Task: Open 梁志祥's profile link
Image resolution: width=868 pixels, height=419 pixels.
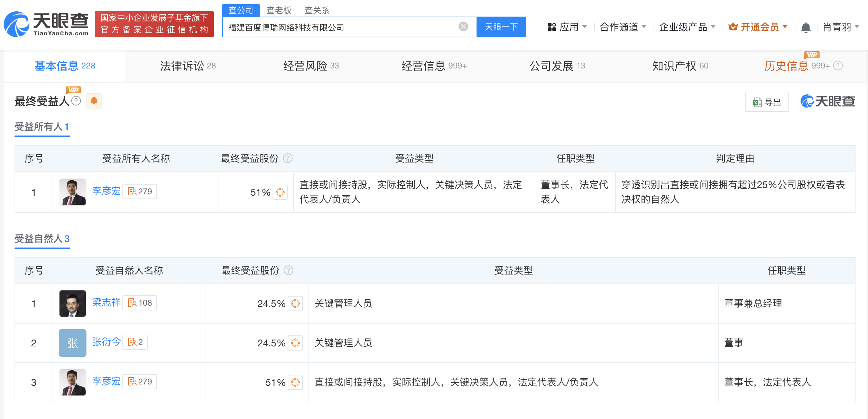Action: point(106,302)
